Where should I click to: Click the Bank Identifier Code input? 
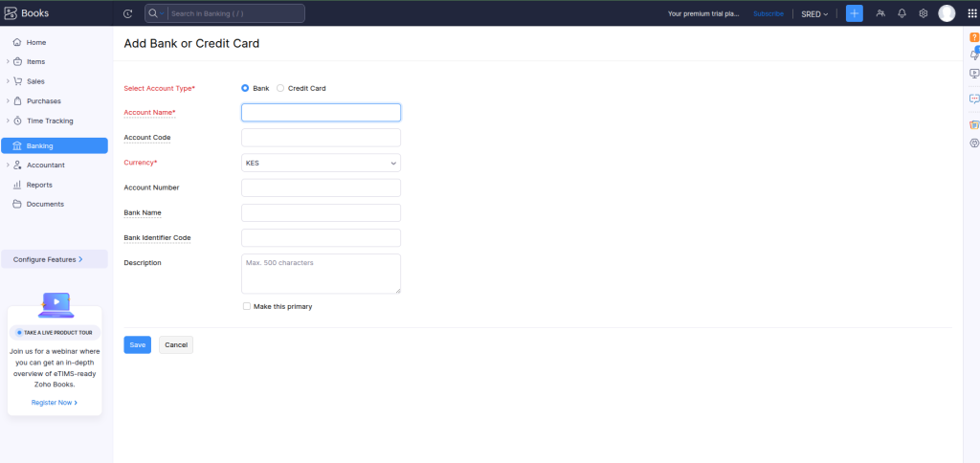click(321, 237)
